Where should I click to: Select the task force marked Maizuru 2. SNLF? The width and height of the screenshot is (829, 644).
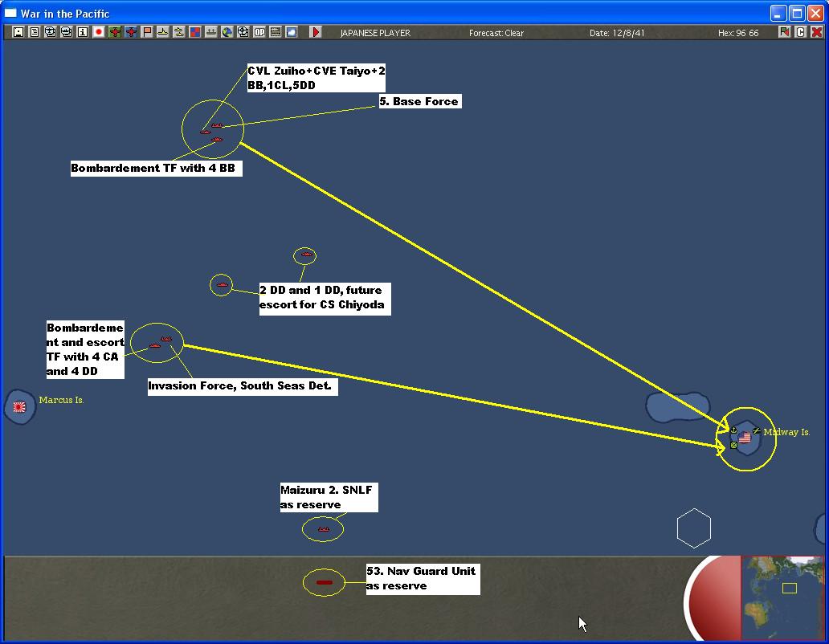(324, 529)
